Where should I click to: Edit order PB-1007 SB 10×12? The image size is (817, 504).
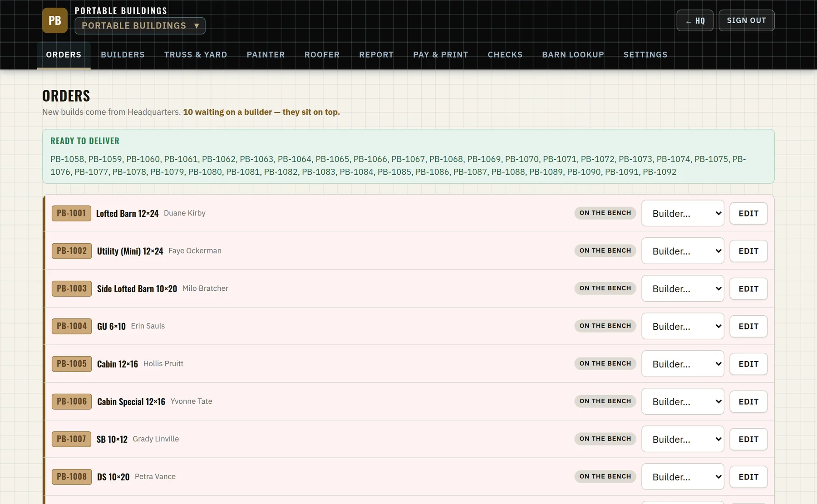point(748,439)
